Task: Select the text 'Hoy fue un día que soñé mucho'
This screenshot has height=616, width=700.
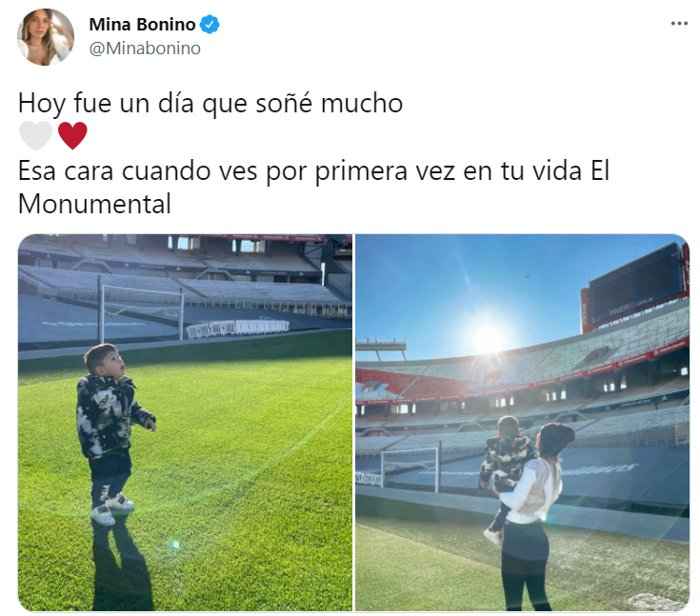Action: pos(210,104)
